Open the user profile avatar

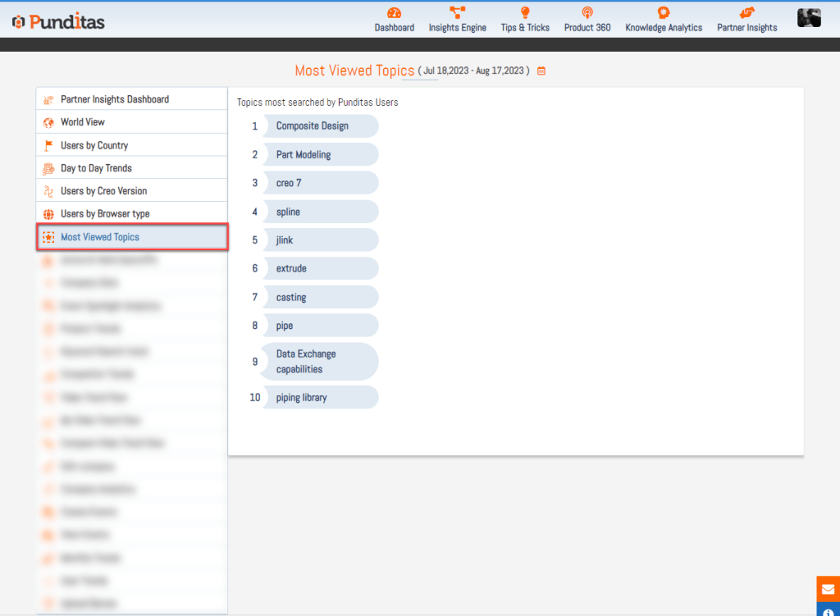[x=809, y=18]
